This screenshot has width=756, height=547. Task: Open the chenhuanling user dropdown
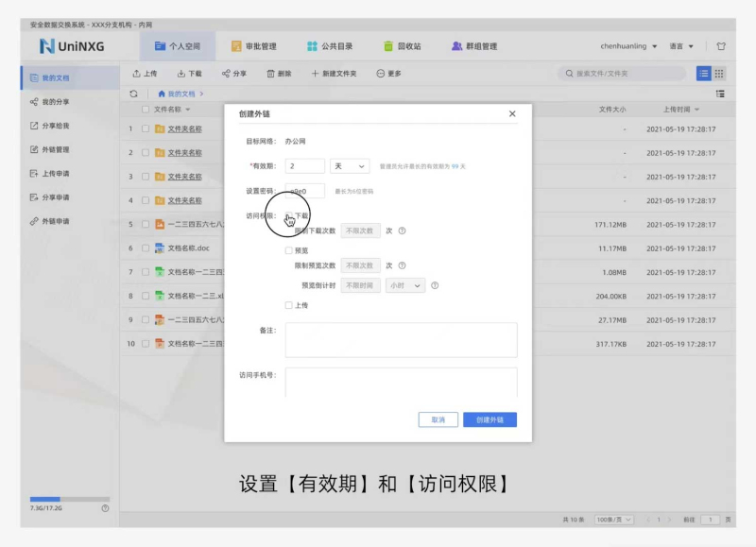[x=628, y=45]
